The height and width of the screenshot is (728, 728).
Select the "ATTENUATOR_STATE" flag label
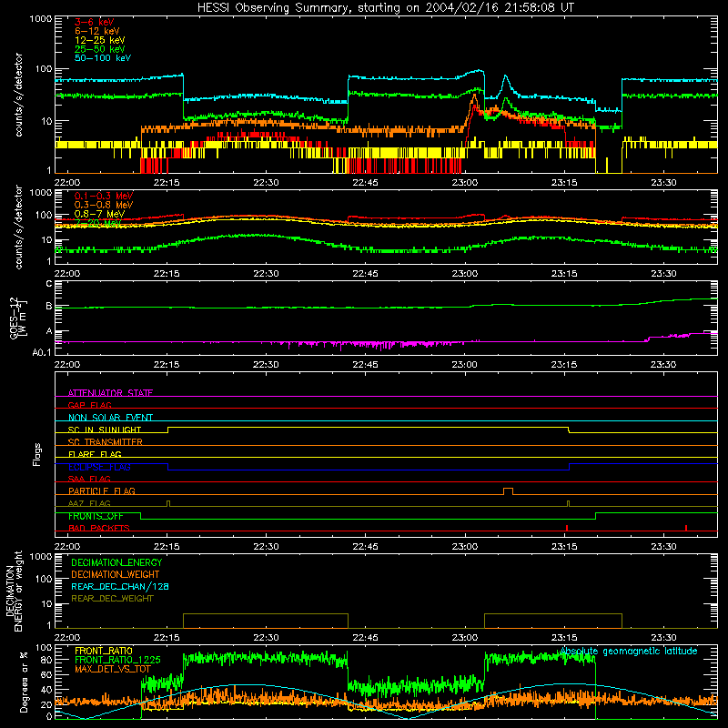[110, 393]
